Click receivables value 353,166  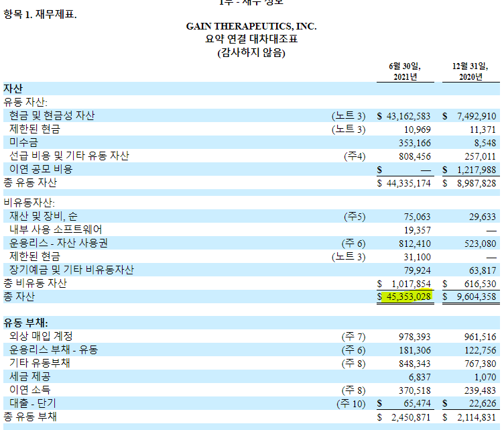click(x=415, y=143)
